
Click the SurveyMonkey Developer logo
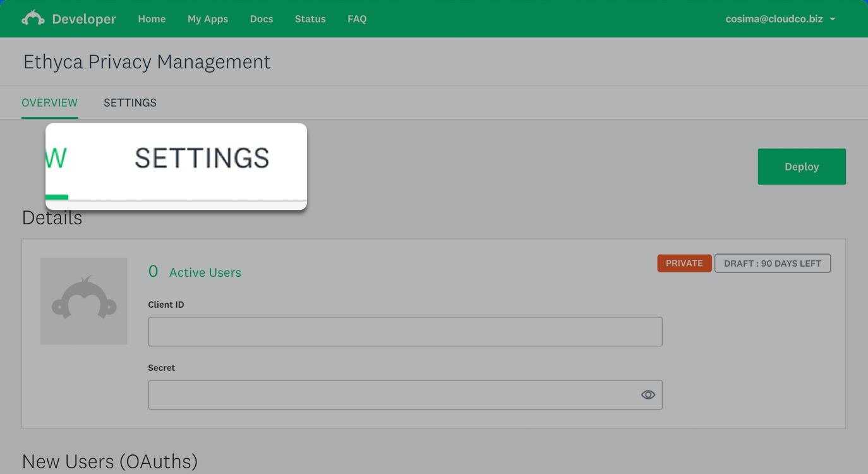pyautogui.click(x=69, y=19)
